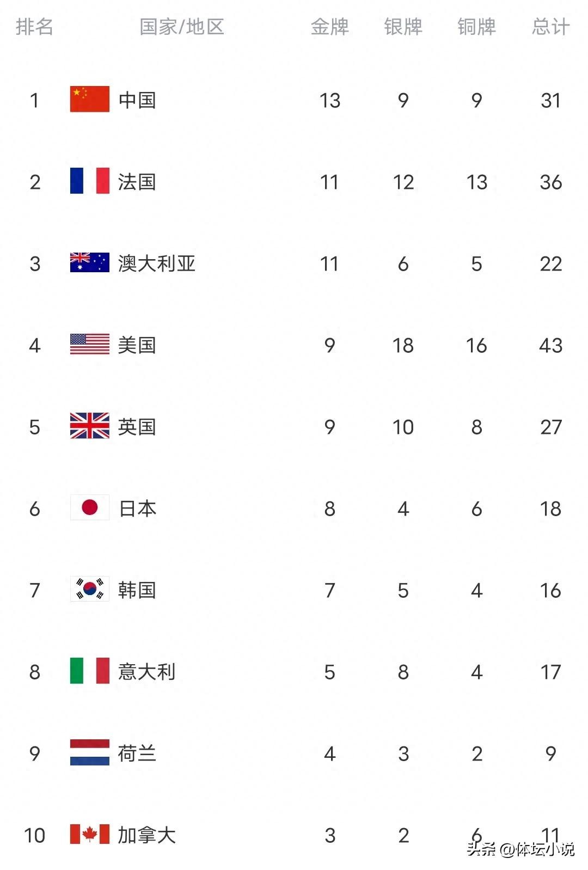Click the Netherlands flag icon
Viewport: 588px width, 870px height.
(90, 752)
